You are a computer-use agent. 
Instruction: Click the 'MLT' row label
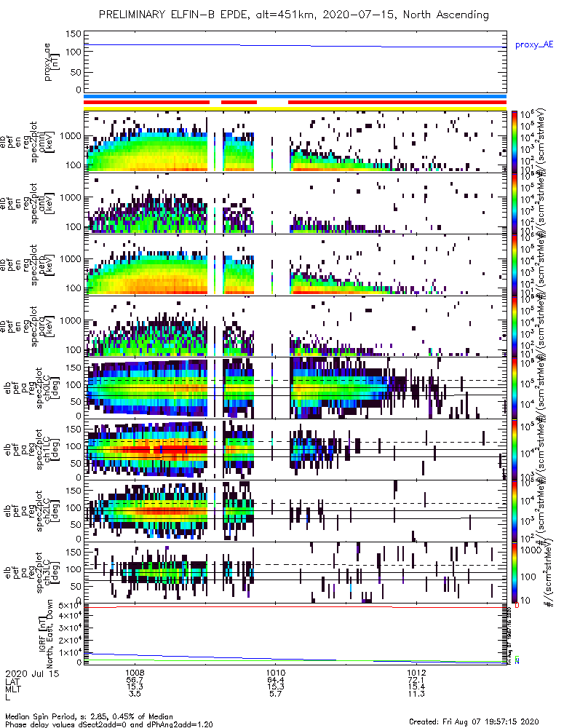point(13,689)
